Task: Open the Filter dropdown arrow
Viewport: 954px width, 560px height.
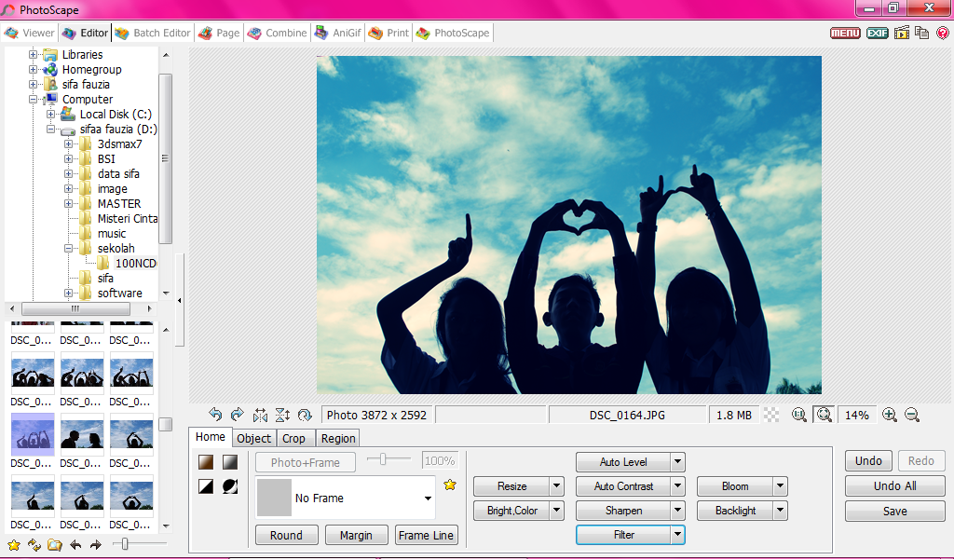Action: pyautogui.click(x=677, y=535)
